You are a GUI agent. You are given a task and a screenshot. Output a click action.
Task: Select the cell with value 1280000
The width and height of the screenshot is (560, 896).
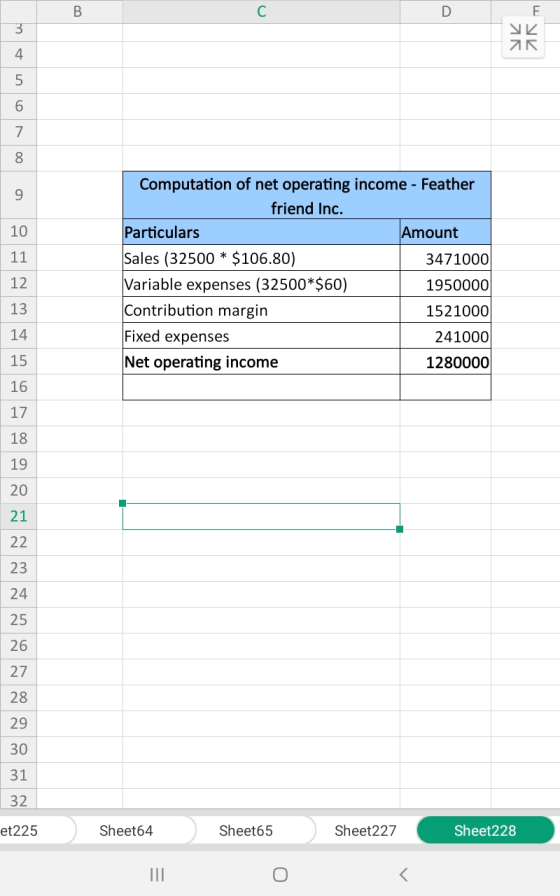446,362
